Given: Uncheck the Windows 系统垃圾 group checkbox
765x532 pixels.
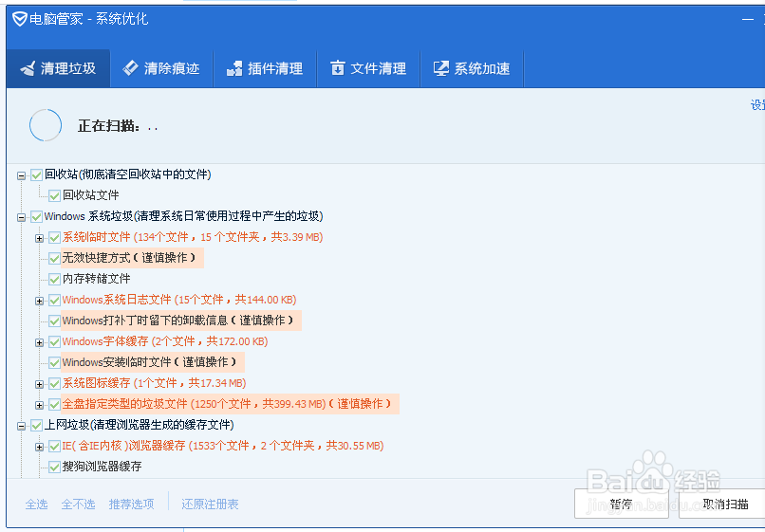Looking at the screenshot, I should [37, 217].
